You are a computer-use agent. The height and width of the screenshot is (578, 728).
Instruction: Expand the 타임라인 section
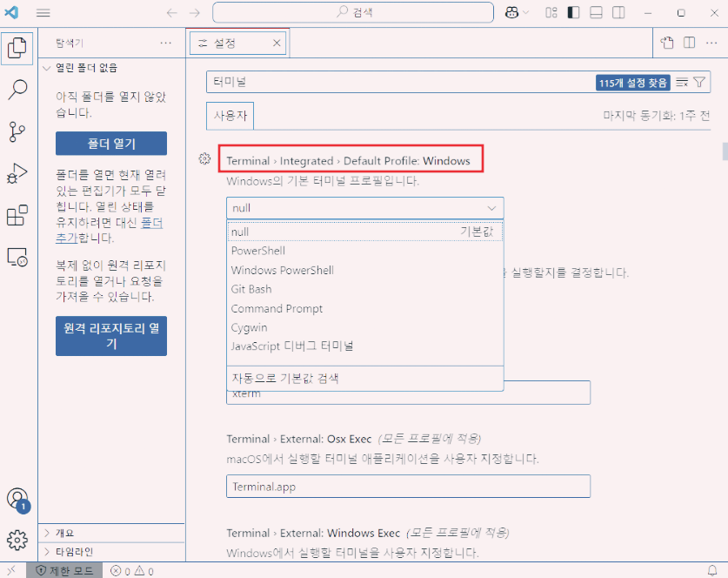click(x=111, y=552)
